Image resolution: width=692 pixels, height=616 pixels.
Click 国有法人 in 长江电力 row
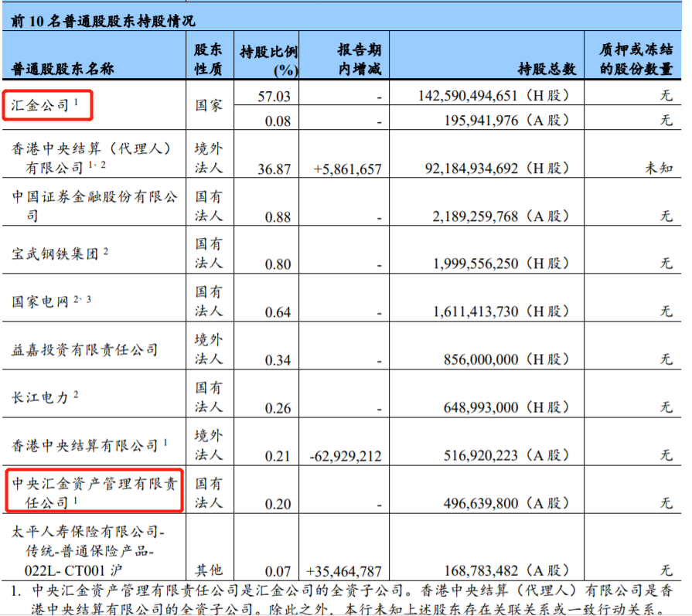coord(209,397)
